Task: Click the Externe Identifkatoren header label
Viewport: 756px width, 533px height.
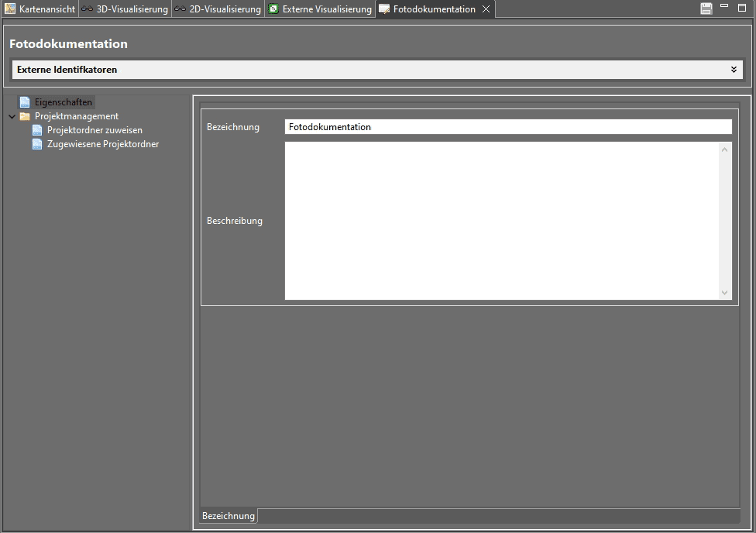Action: pos(67,70)
